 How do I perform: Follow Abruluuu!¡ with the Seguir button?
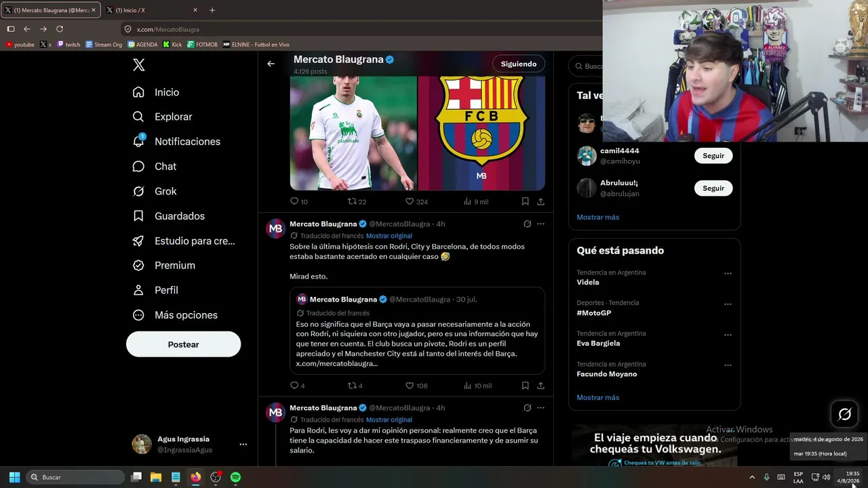[713, 188]
